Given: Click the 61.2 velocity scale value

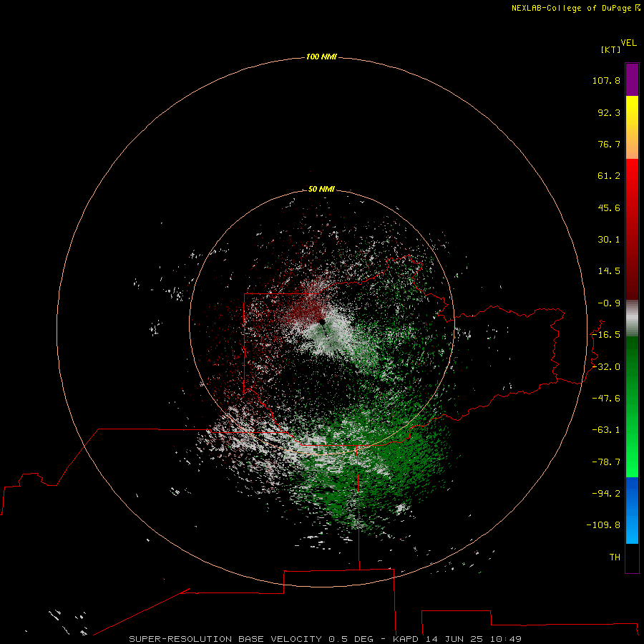Looking at the screenshot, I should coord(609,176).
